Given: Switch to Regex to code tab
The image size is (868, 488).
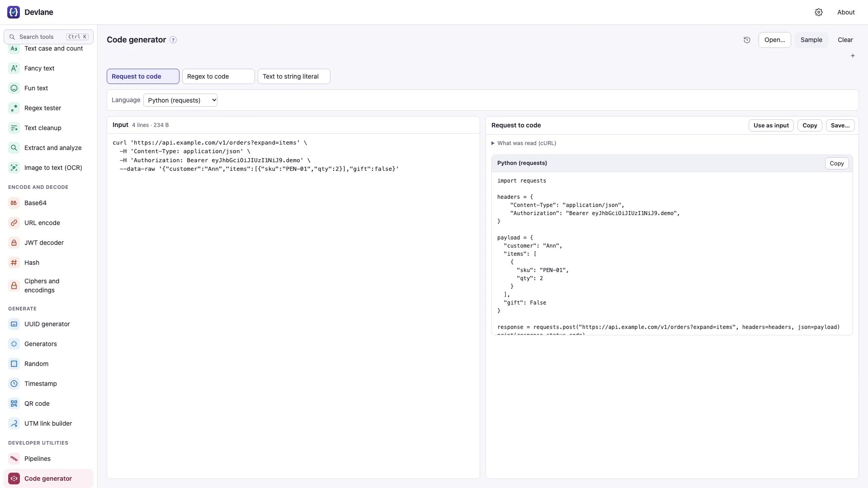Looking at the screenshot, I should pyautogui.click(x=218, y=76).
